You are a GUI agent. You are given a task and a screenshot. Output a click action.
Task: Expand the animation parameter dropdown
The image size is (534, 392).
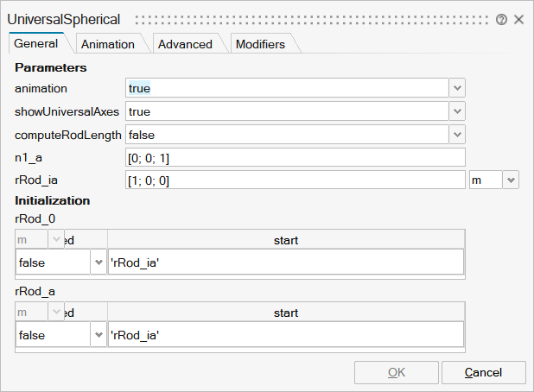pyautogui.click(x=457, y=88)
